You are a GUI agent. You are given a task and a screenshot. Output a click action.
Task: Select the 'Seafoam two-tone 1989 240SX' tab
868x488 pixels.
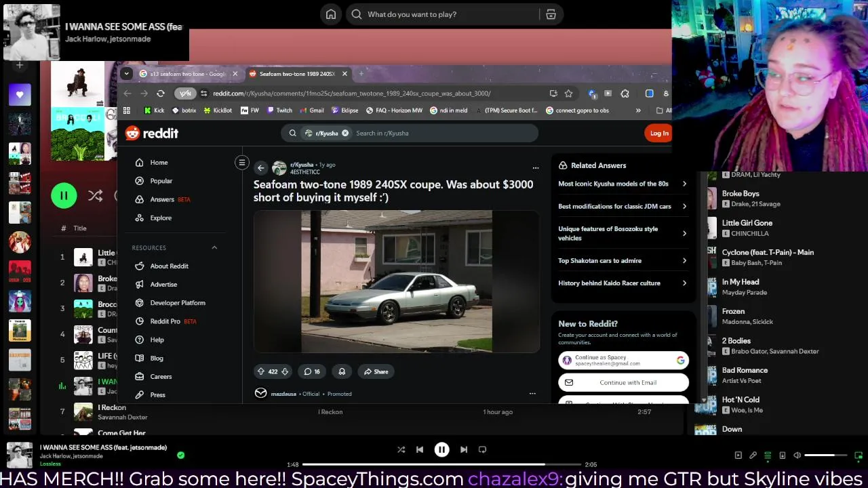click(298, 74)
